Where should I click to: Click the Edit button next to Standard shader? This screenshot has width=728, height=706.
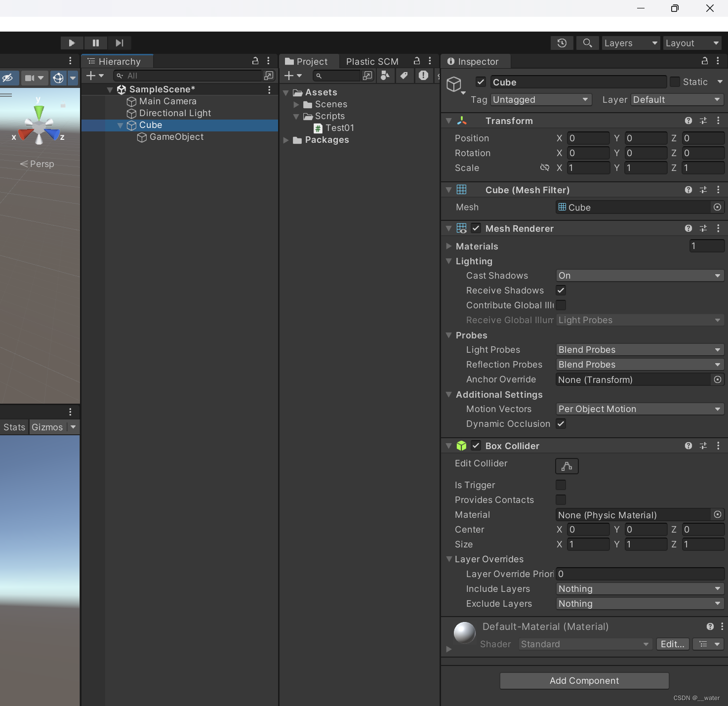click(x=672, y=644)
